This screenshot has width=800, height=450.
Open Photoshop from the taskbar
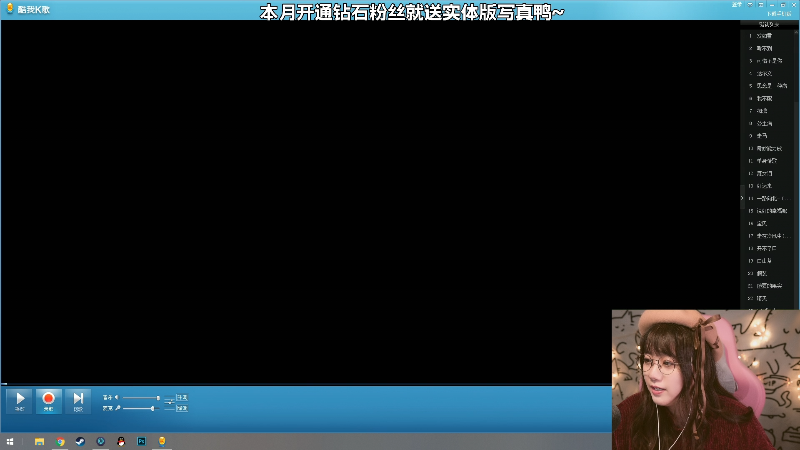141,442
